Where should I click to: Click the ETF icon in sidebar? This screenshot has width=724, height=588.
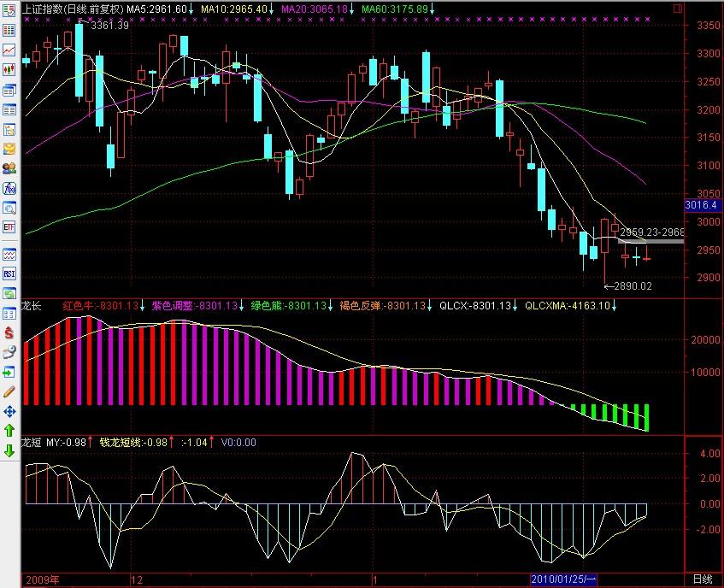click(9, 227)
